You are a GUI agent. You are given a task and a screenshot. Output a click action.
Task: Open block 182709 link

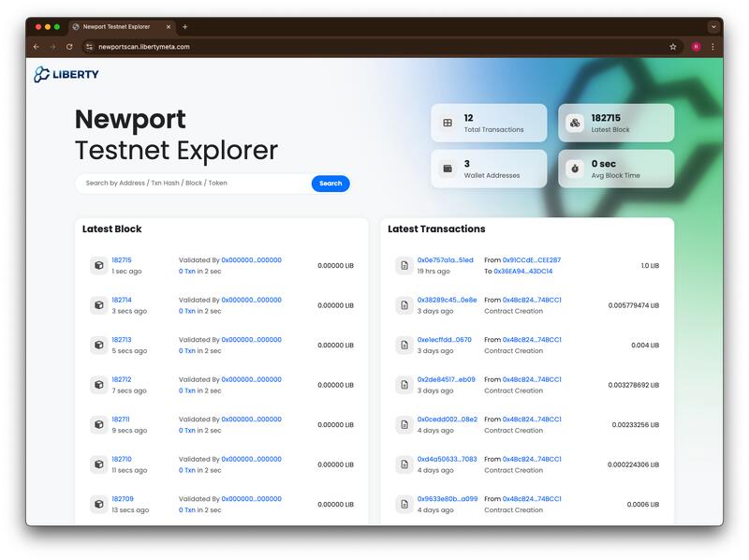click(123, 498)
